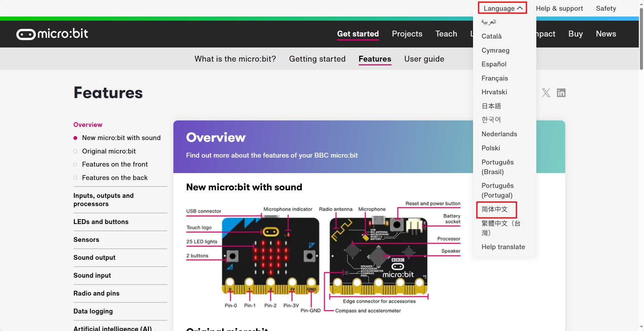Open Help & support page

(559, 8)
